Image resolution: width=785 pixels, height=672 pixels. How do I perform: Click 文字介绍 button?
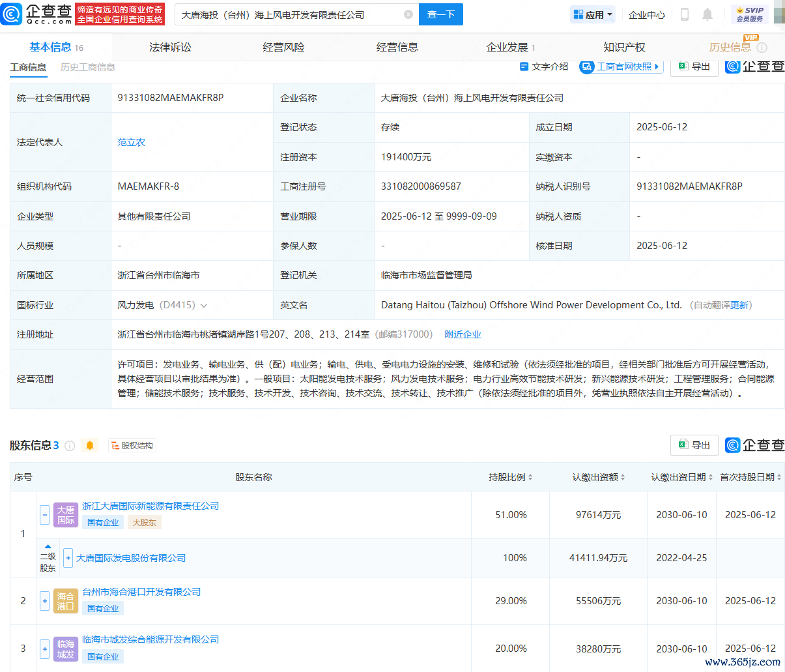(x=544, y=66)
